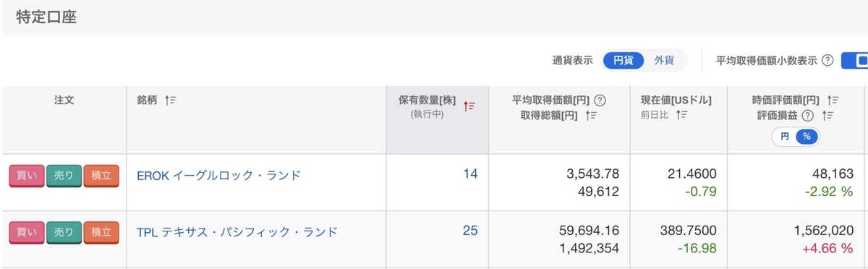868x269 pixels.
Task: Sort by 時価評価額[円] sort icon
Action: pyautogui.click(x=833, y=101)
